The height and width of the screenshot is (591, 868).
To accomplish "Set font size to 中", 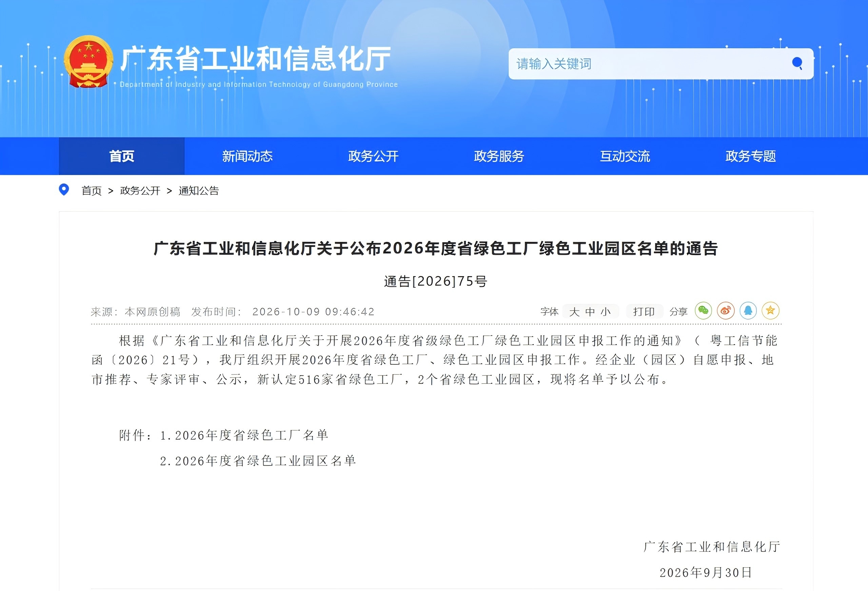I will tap(590, 312).
